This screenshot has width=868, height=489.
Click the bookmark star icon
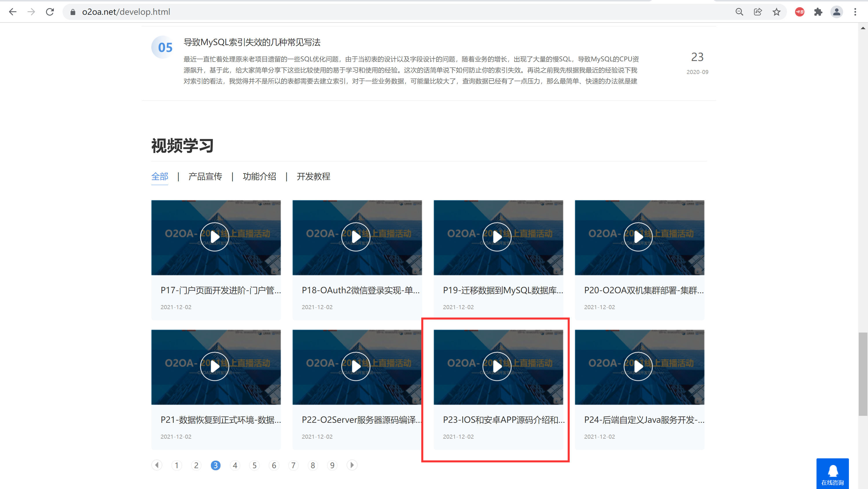click(x=776, y=12)
